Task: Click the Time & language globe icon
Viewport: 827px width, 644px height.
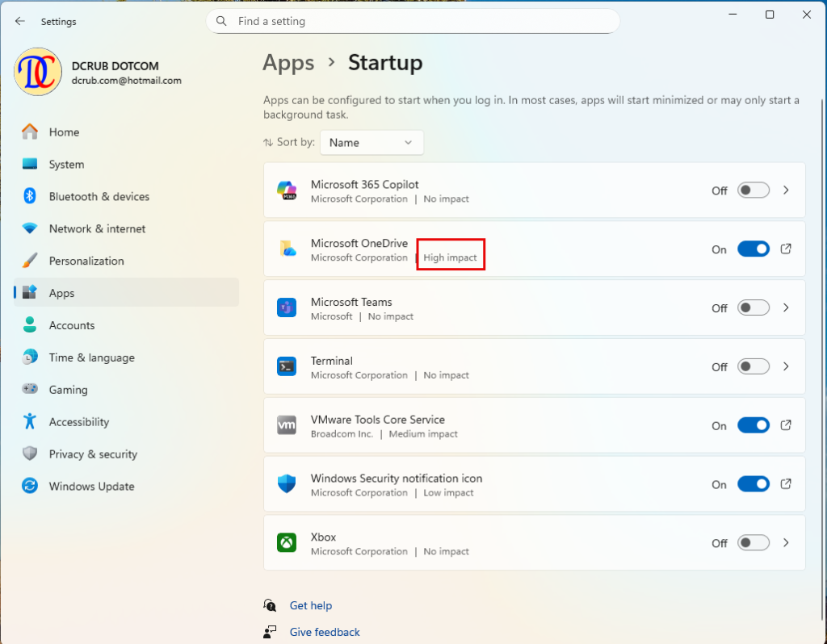Action: pos(30,357)
